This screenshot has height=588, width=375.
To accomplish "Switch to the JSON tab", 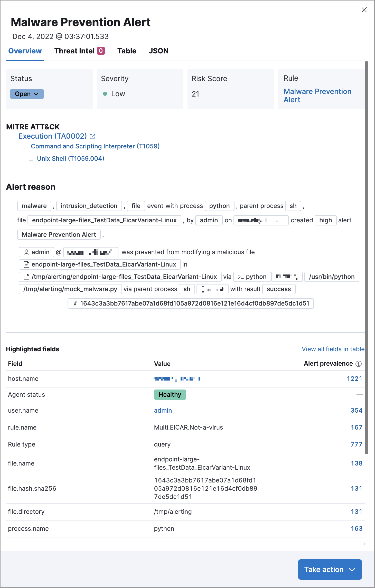I will pos(158,51).
